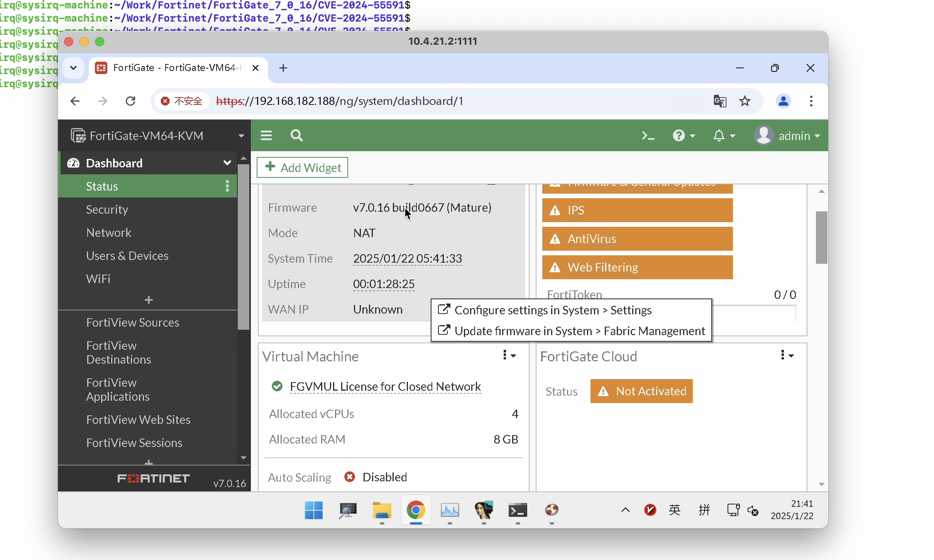Click the sidebar scrollbar thumb

(x=243, y=247)
